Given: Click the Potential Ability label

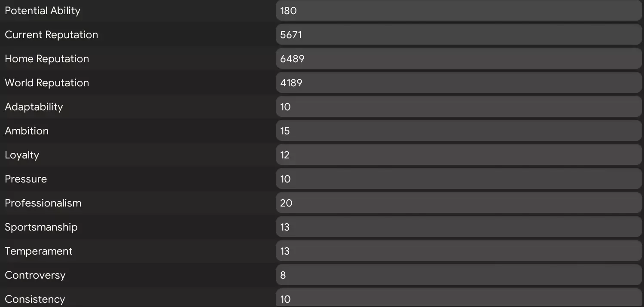Looking at the screenshot, I should pyautogui.click(x=43, y=11).
